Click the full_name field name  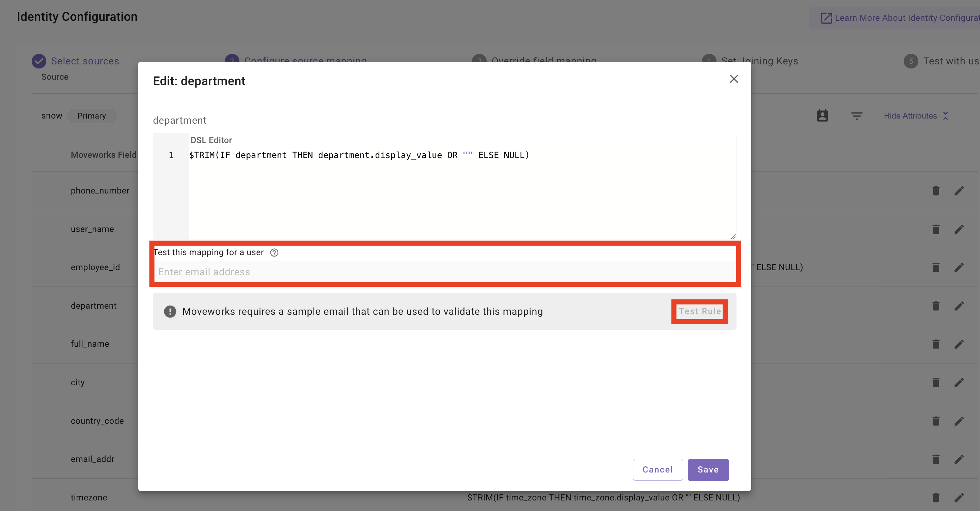90,344
